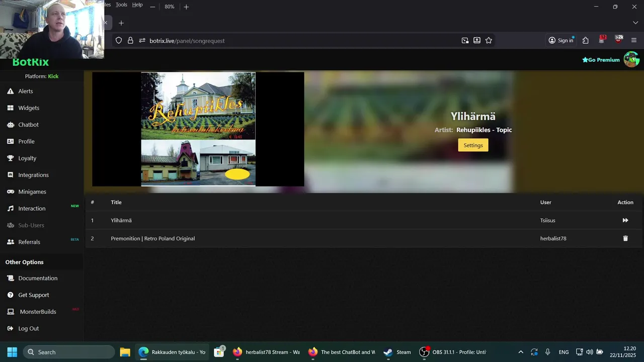
Task: Open Widgets grid icon in sidebar
Action: [x=10, y=108]
